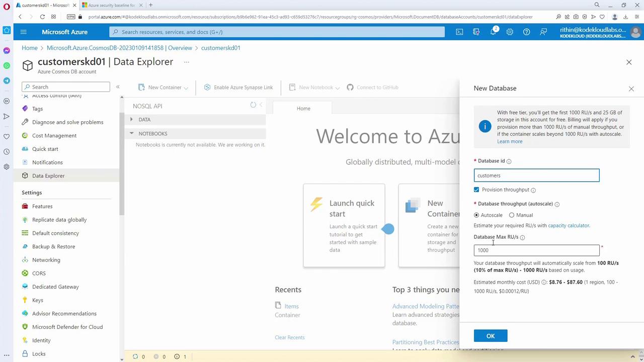Open Telegram in the Opera sidebar
Screen dimensions: 644x362
[7, 81]
